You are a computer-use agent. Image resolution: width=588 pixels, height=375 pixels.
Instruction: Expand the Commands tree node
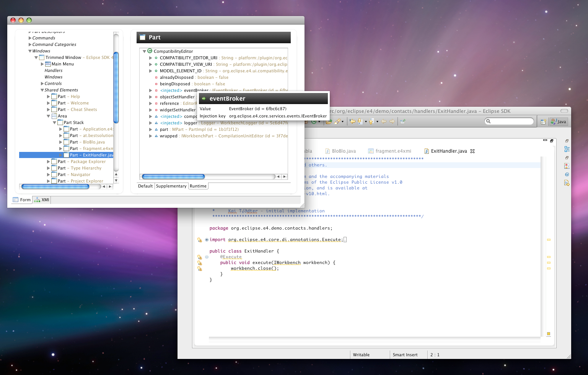pos(30,38)
